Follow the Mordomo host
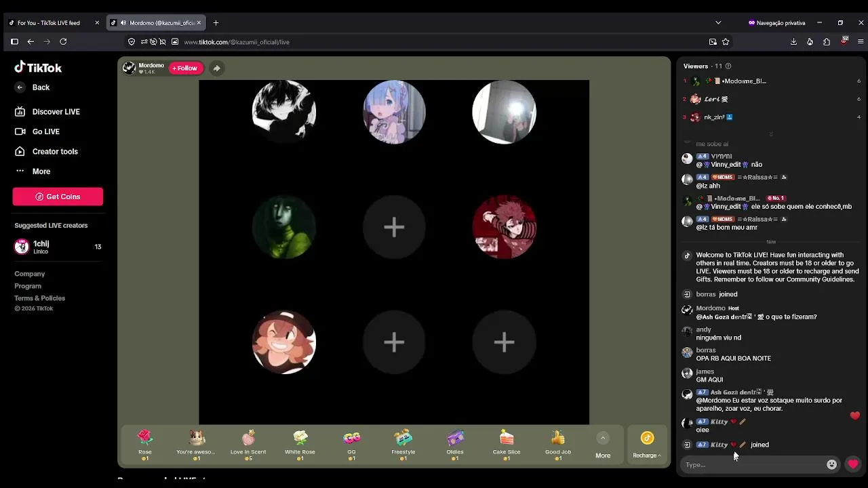 coord(186,68)
